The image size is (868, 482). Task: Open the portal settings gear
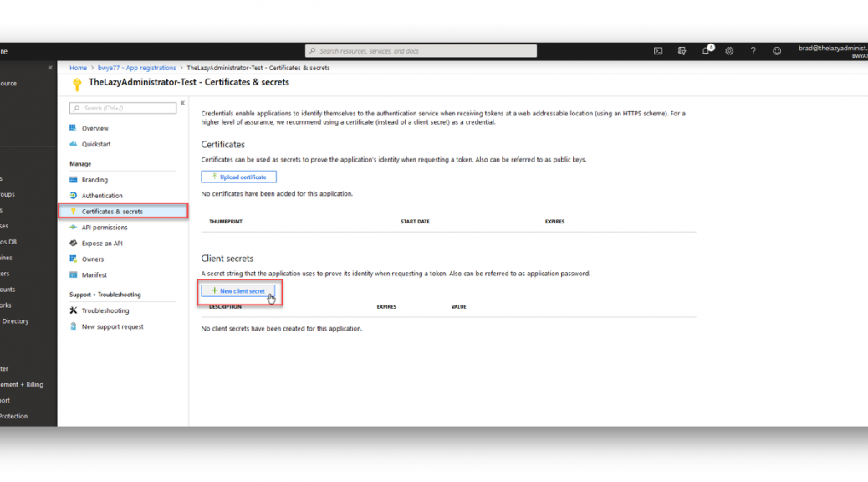pos(730,51)
